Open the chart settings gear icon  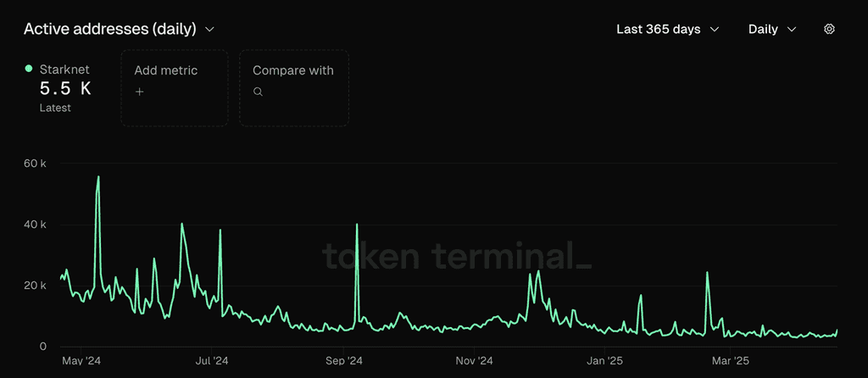pyautogui.click(x=829, y=30)
